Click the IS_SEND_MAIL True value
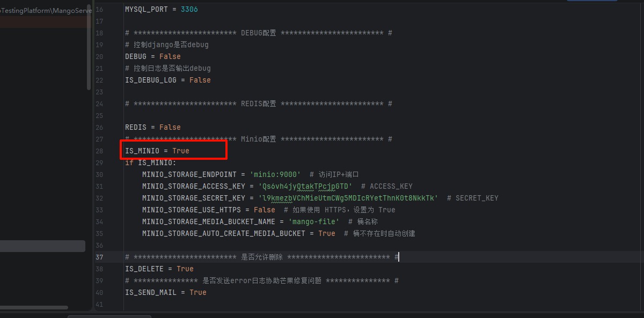Image resolution: width=644 pixels, height=318 pixels. coord(197,293)
